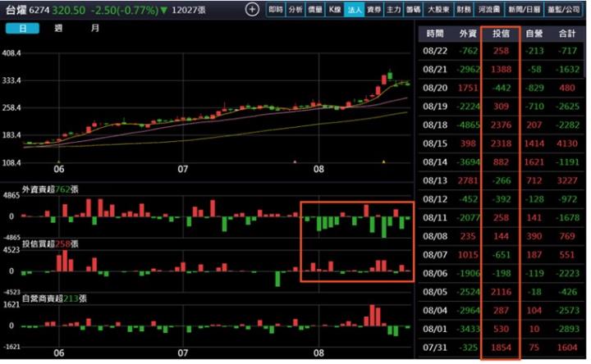
Task: Click 投信 value 2116 on 08/05
Action: [x=501, y=292]
